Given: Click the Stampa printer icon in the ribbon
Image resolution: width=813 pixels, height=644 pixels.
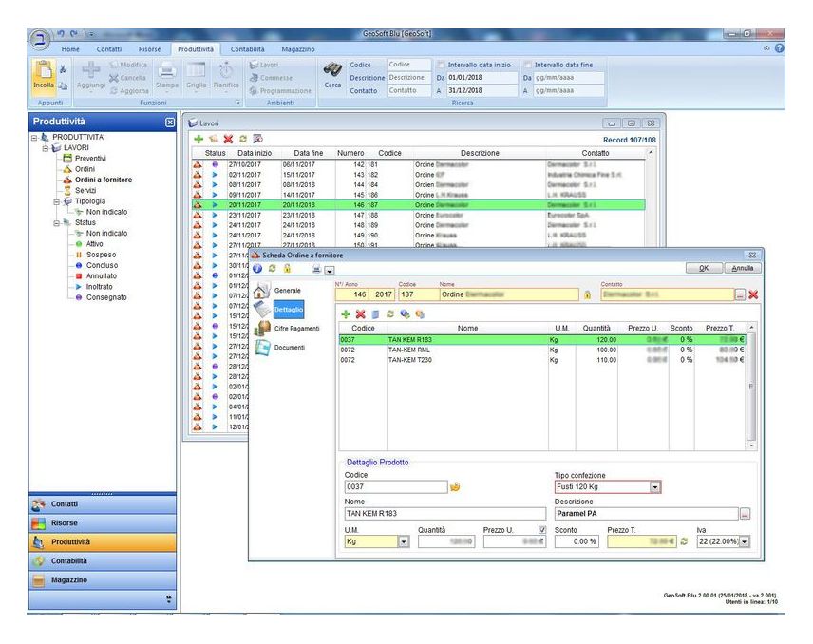Looking at the screenshot, I should [x=166, y=69].
